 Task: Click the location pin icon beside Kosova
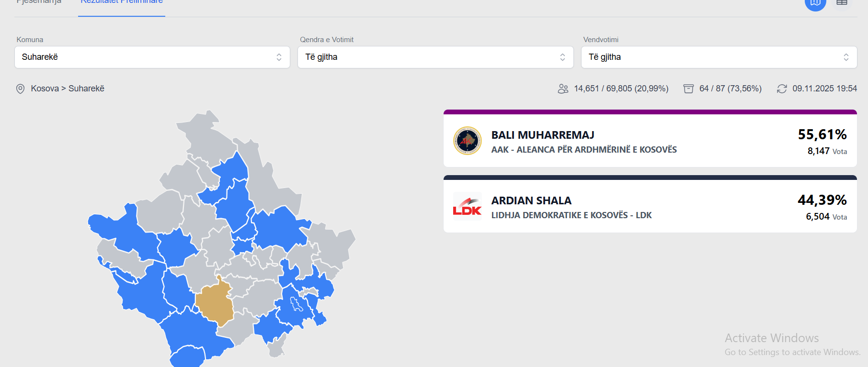pyautogui.click(x=20, y=89)
